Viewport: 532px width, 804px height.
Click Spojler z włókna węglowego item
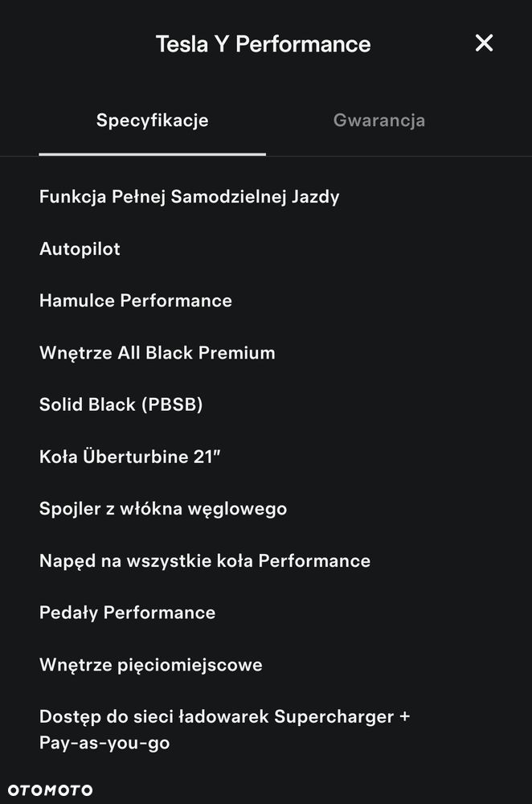(x=163, y=509)
